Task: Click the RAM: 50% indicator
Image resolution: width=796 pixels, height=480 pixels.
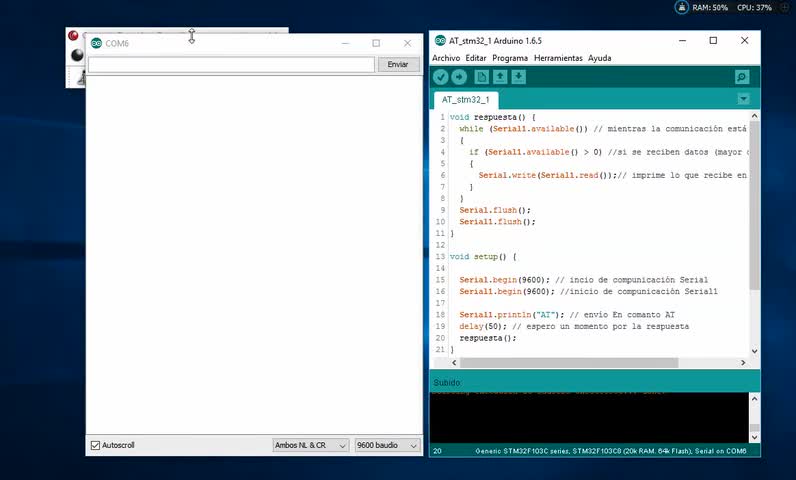Action: coord(710,8)
